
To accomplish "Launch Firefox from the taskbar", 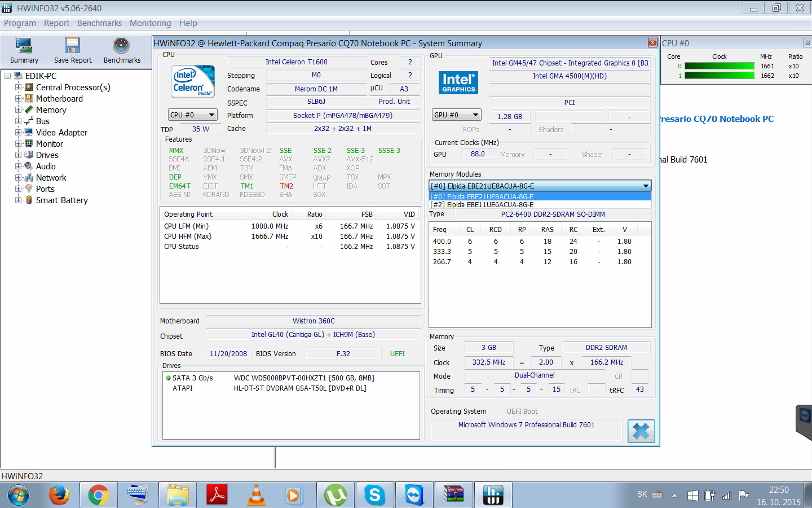I will (x=59, y=496).
